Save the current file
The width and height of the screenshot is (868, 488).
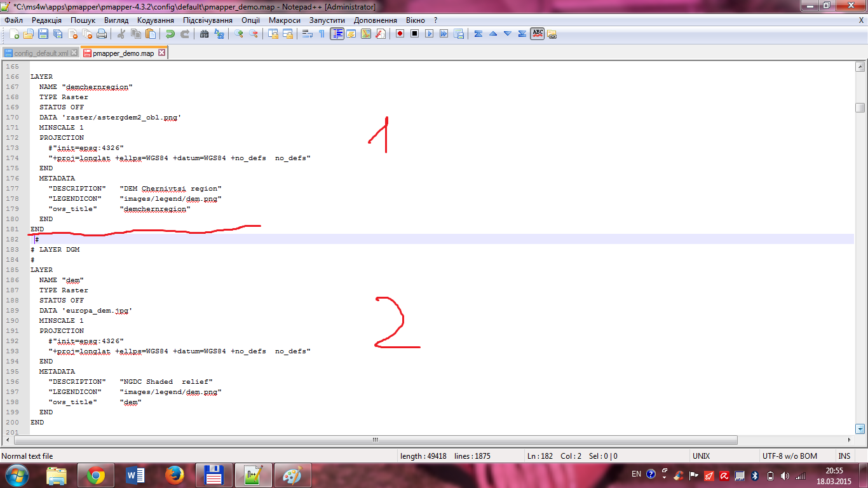click(x=43, y=34)
